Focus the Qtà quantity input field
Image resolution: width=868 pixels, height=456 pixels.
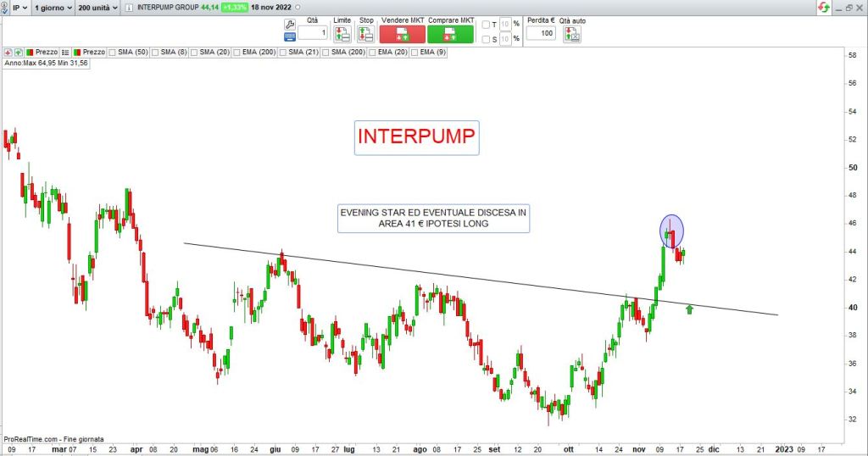[x=313, y=33]
